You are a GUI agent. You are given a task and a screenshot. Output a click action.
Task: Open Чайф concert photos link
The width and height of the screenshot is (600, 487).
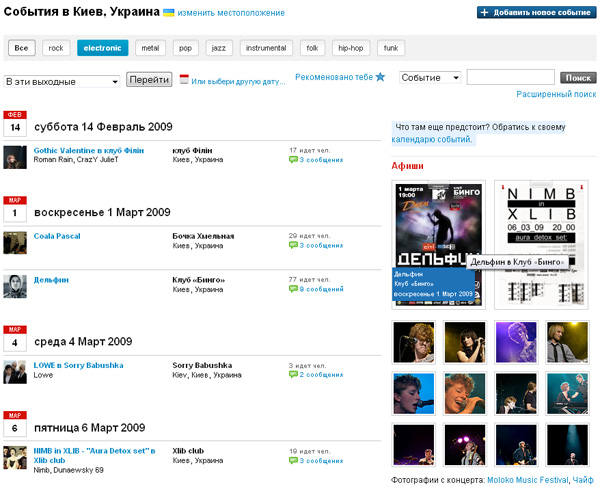point(583,480)
